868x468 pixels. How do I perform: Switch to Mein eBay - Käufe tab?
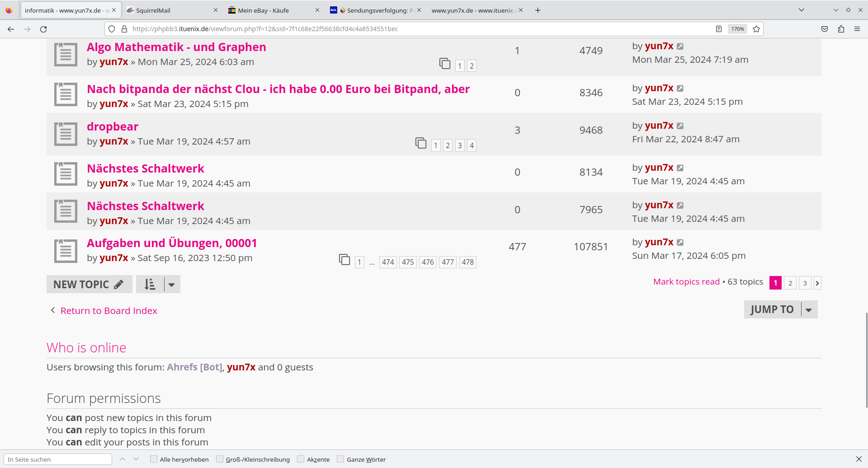point(271,10)
